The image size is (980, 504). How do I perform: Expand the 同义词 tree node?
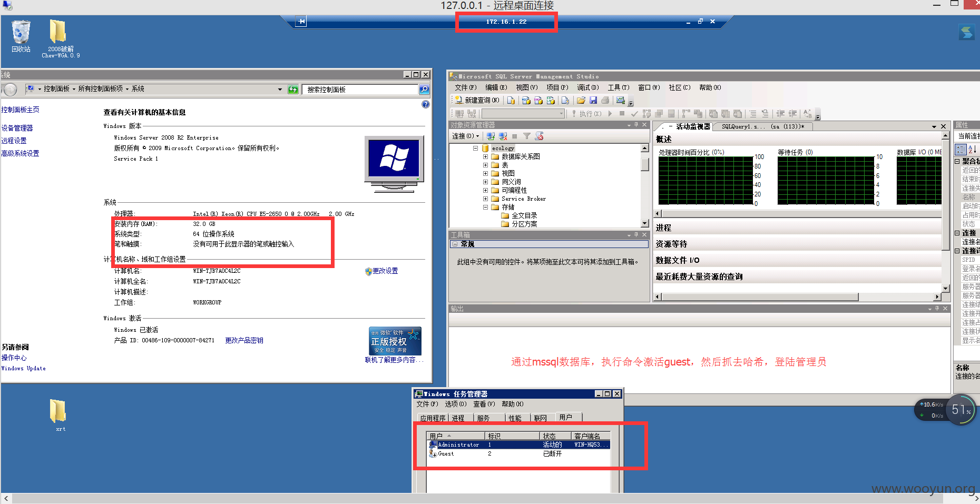tap(485, 182)
